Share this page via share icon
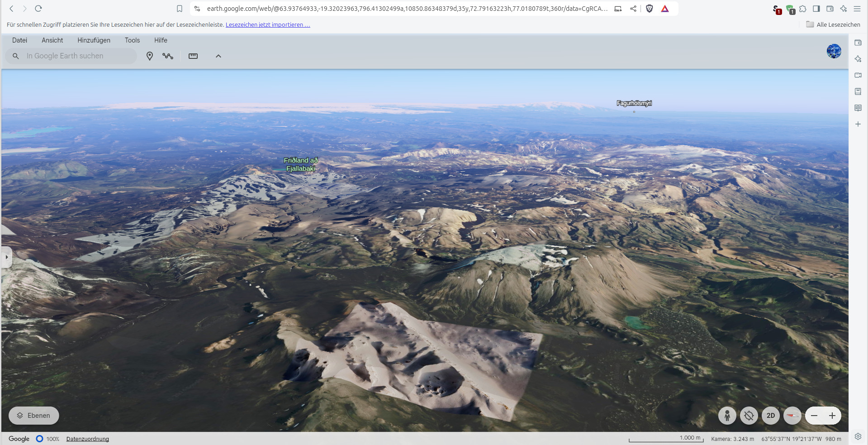Viewport: 868px width, 445px height. click(x=633, y=9)
